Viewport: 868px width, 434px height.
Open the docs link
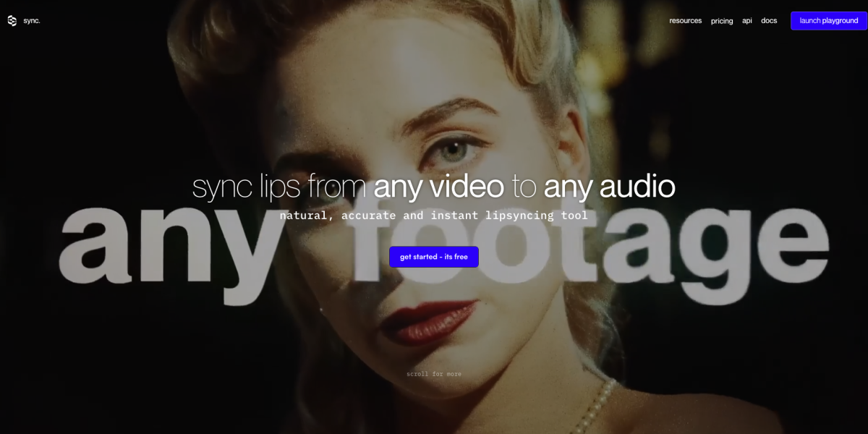click(769, 21)
